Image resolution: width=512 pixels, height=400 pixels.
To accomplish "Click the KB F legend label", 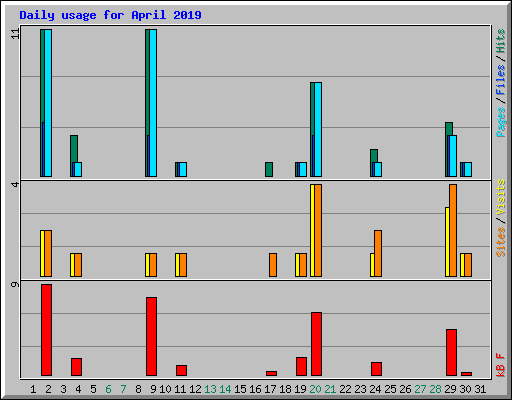I will tap(501, 365).
